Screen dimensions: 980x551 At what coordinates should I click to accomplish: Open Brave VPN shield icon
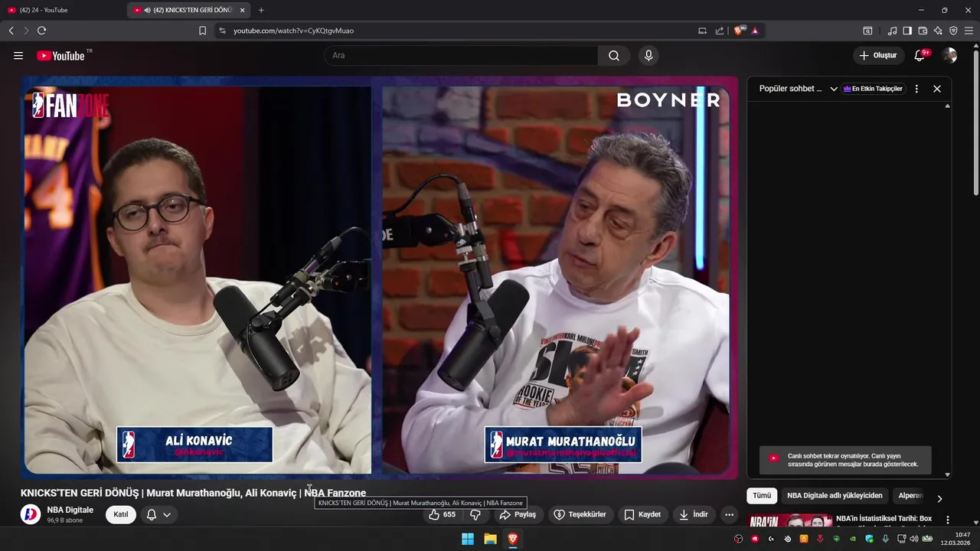[953, 31]
